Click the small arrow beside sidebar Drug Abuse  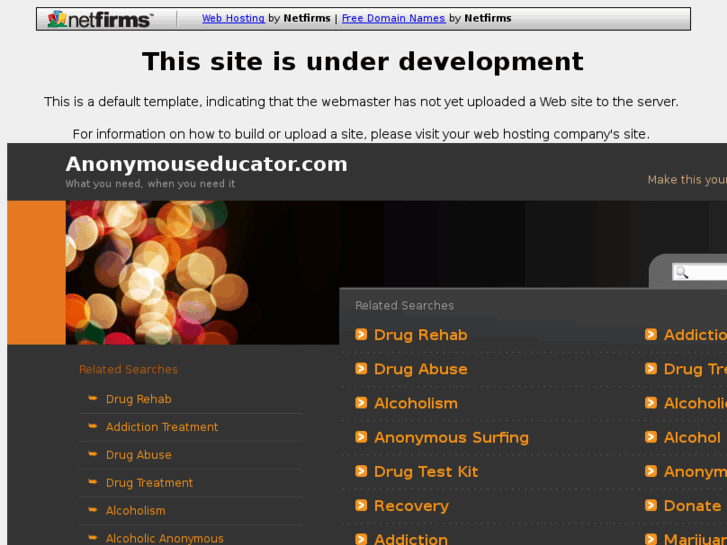click(x=93, y=454)
